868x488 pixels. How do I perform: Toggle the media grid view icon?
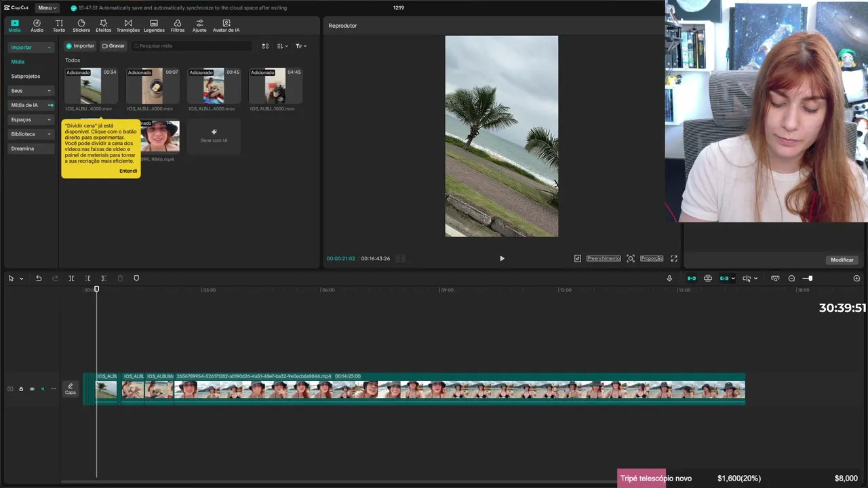pos(265,46)
